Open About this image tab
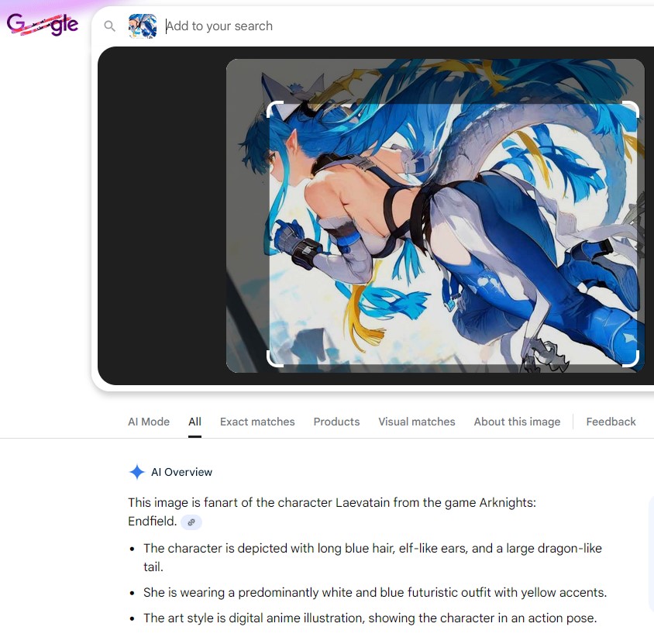 pyautogui.click(x=517, y=422)
